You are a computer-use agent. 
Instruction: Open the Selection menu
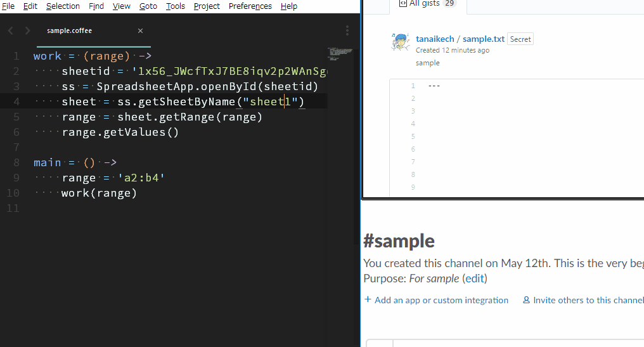coord(63,6)
